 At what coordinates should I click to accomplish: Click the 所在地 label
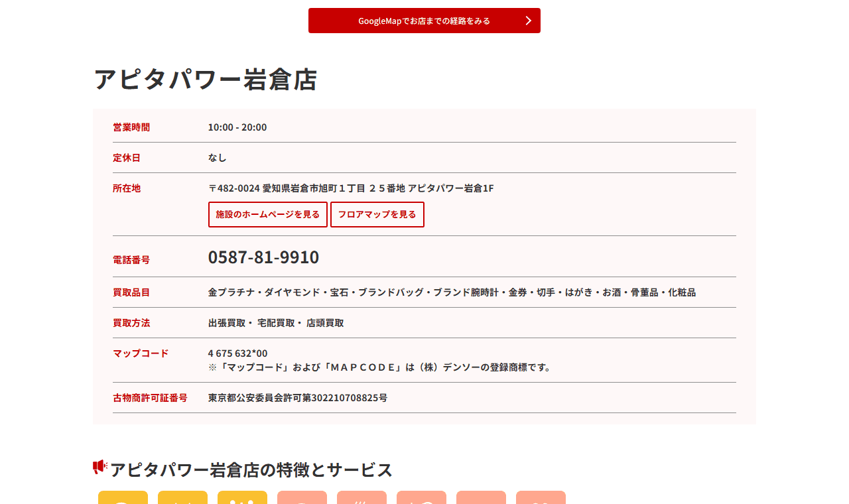(x=127, y=188)
